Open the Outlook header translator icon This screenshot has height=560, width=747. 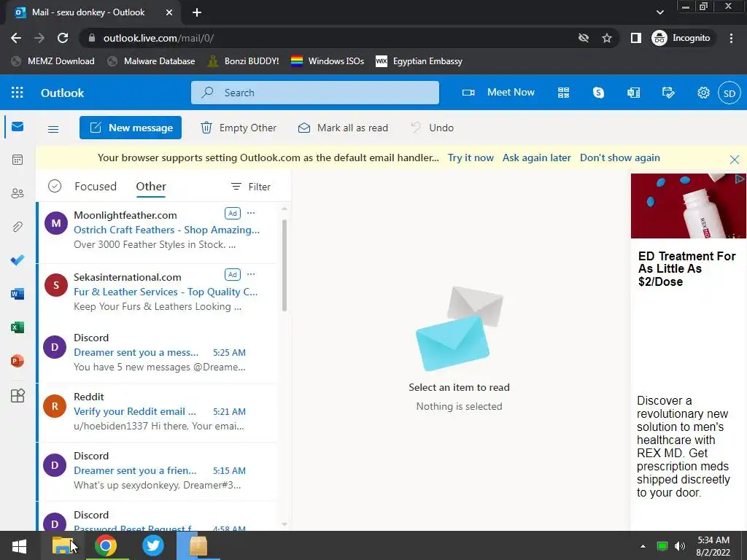[x=634, y=93]
